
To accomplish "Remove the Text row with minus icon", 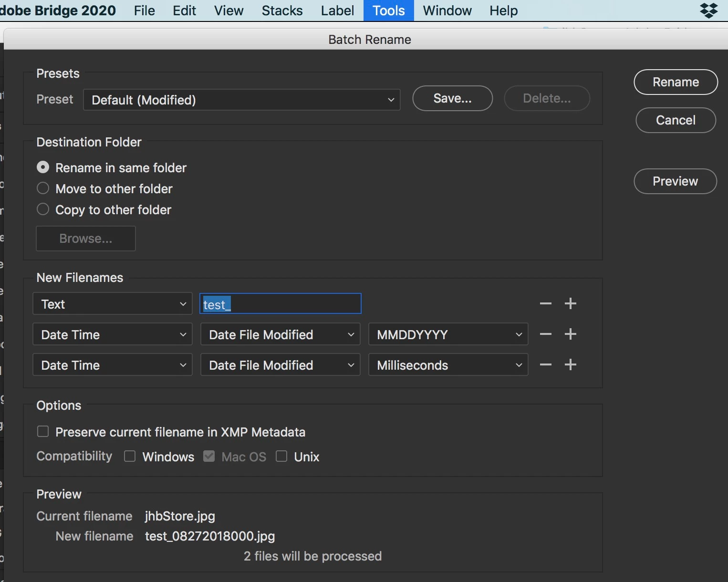I will coord(545,303).
